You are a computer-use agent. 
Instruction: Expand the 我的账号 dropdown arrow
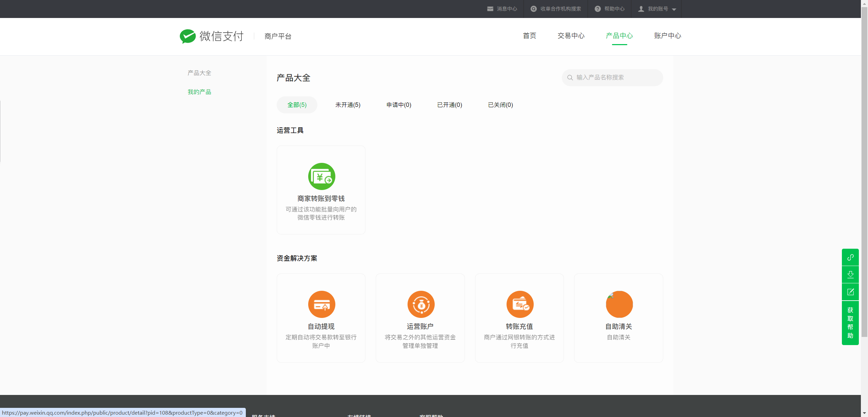[674, 10]
